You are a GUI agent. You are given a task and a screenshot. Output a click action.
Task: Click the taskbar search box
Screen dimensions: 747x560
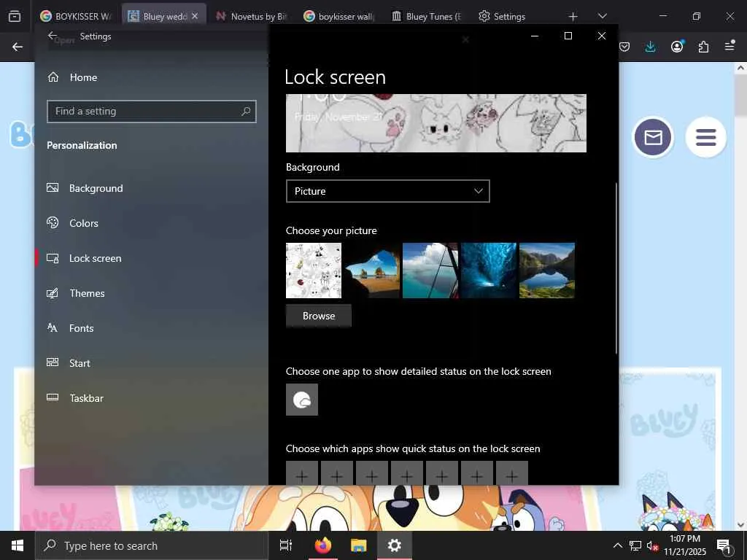152,545
